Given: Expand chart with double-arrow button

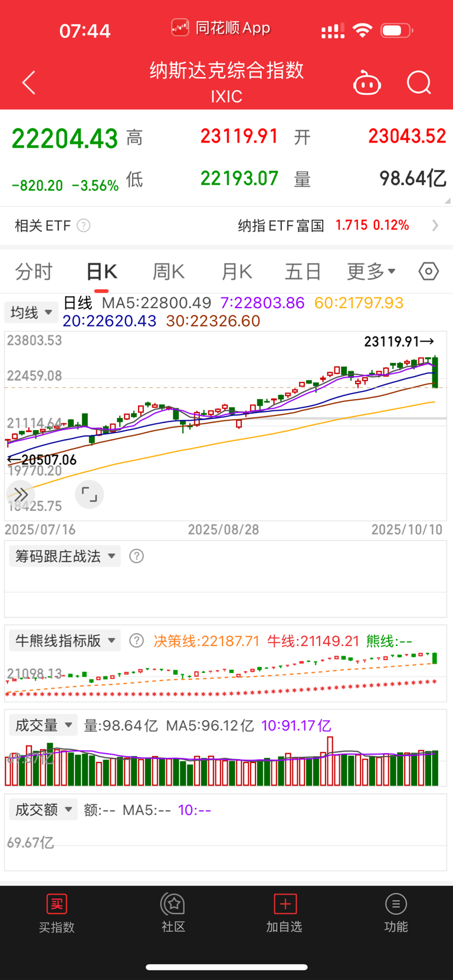Looking at the screenshot, I should (x=21, y=494).
